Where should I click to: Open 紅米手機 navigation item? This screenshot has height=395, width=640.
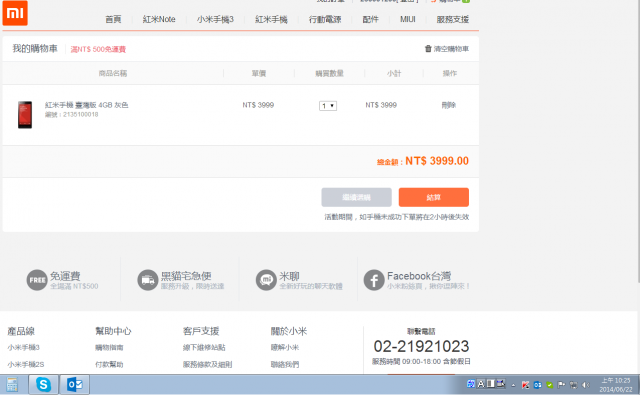(271, 19)
